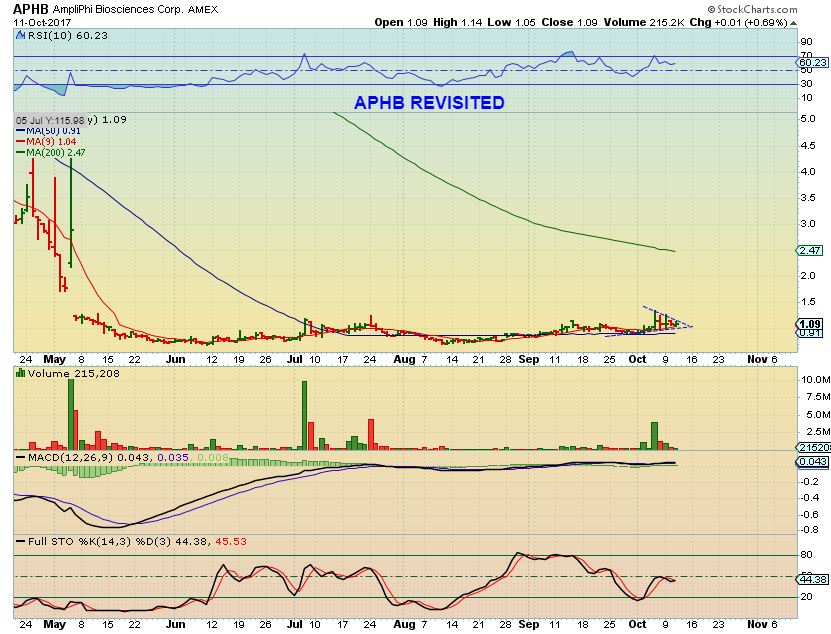Click the 90 label on the RSI axis

click(x=807, y=42)
